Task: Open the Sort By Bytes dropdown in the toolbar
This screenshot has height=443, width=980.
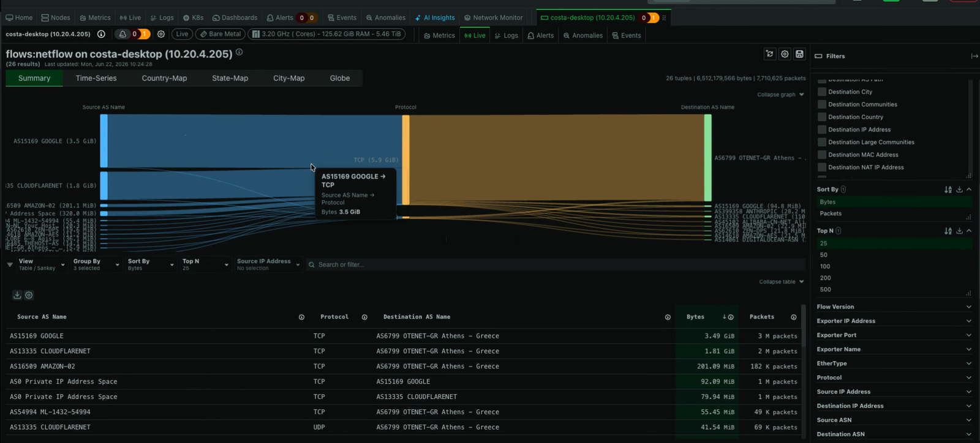Action: 151,264
